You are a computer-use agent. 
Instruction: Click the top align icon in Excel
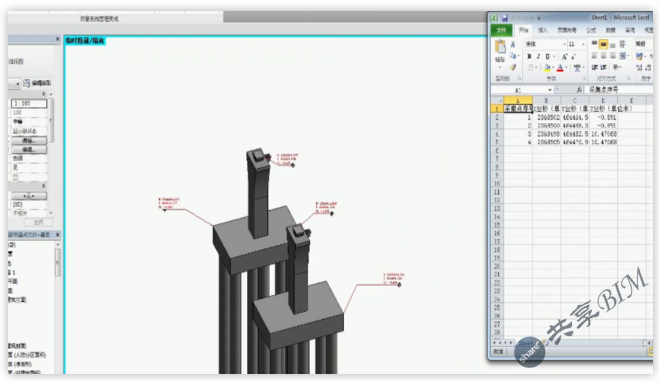click(594, 44)
